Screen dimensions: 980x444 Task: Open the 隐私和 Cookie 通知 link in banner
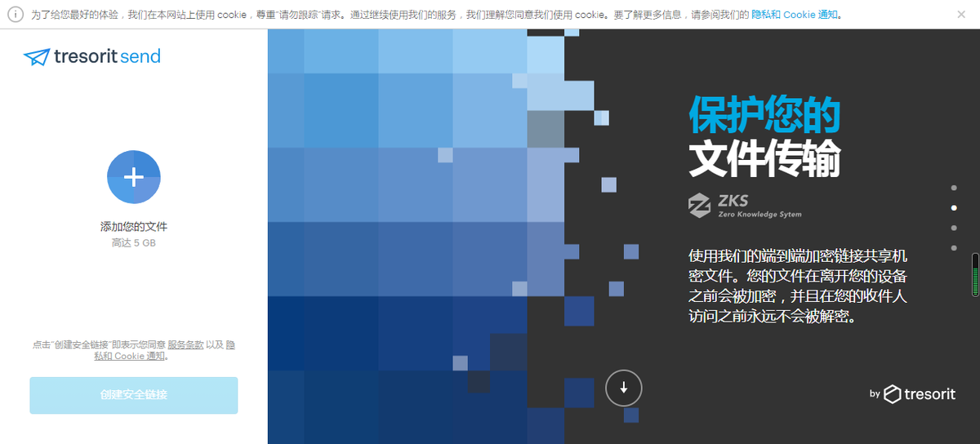[x=795, y=15]
